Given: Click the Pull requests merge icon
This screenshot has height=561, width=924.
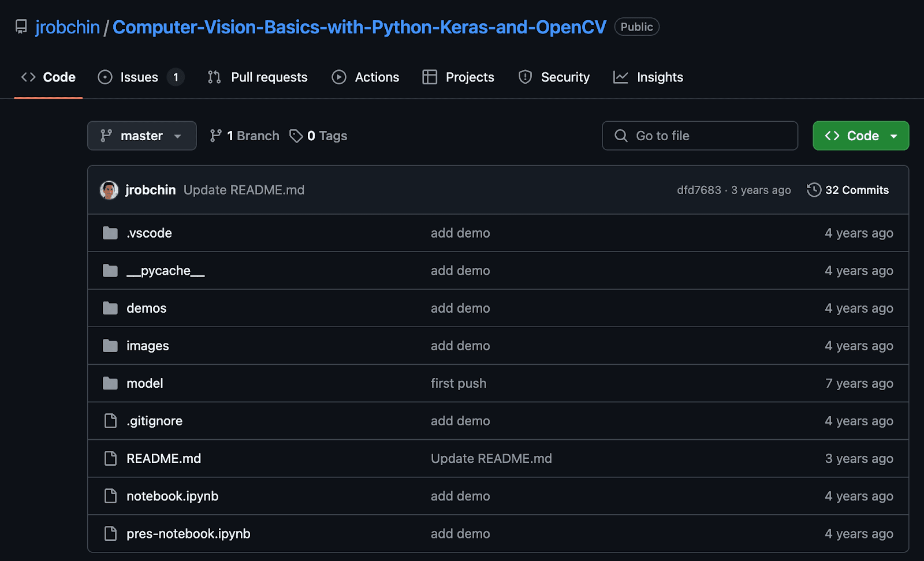Looking at the screenshot, I should [x=214, y=77].
